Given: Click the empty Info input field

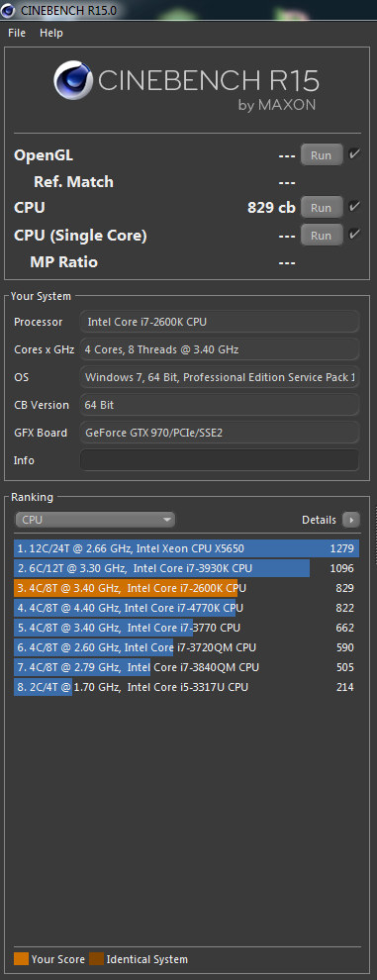Looking at the screenshot, I should [x=220, y=460].
